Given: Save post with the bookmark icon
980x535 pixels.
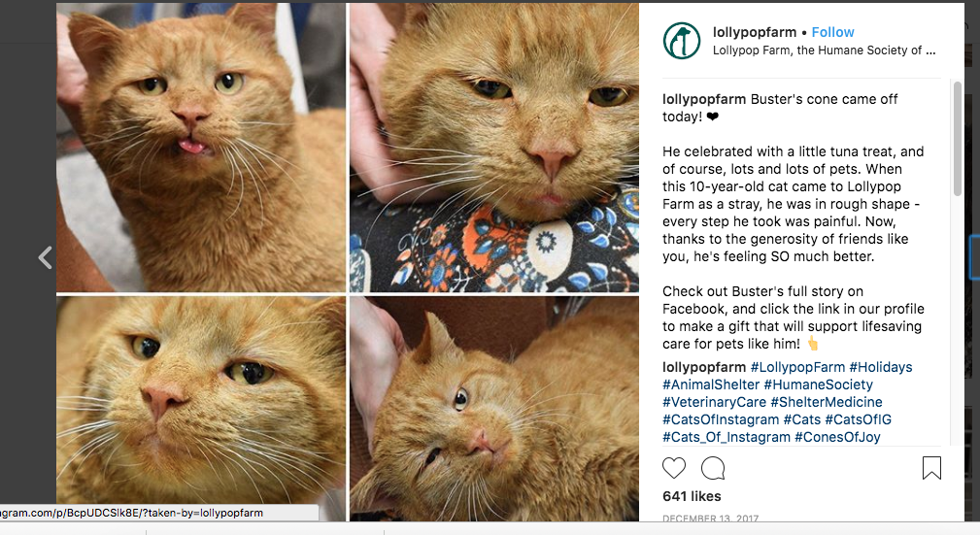Looking at the screenshot, I should [x=931, y=469].
